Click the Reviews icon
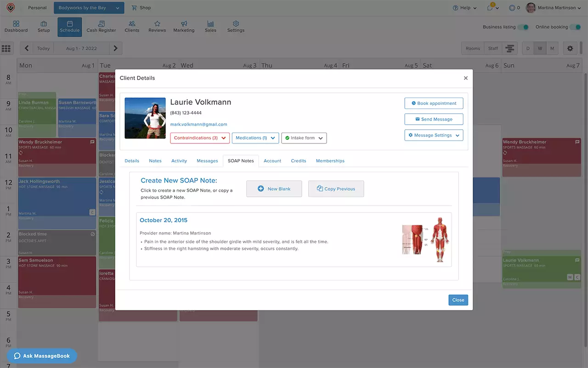Viewport: 588px width, 368px height. [x=157, y=26]
